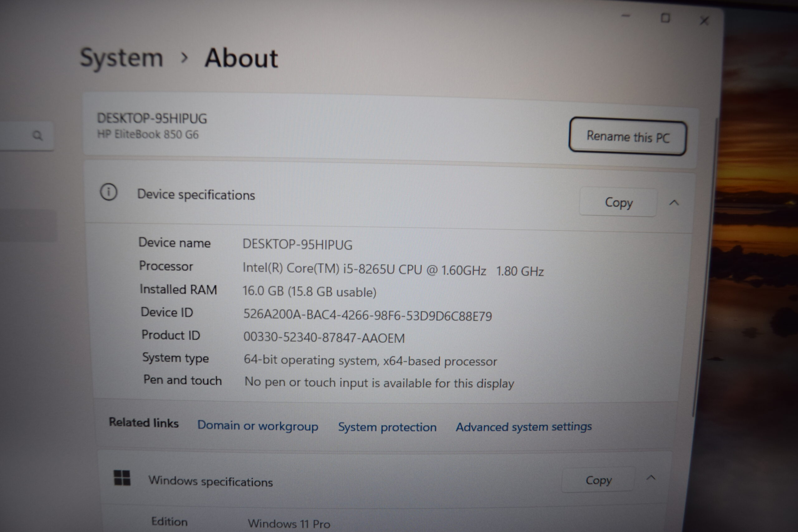Minimize the Settings window
This screenshot has width=798, height=532.
coord(626,16)
